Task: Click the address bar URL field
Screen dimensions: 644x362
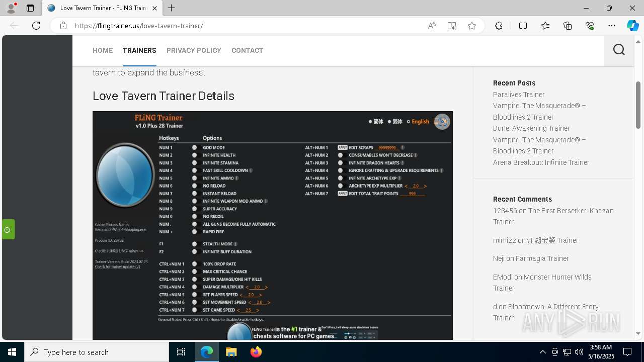Action: [x=247, y=26]
